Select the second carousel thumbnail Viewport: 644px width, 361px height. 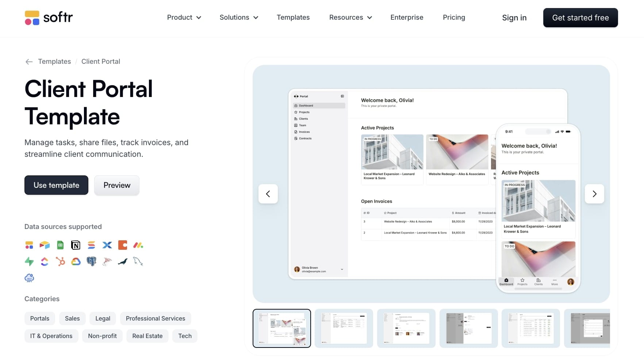pos(344,328)
